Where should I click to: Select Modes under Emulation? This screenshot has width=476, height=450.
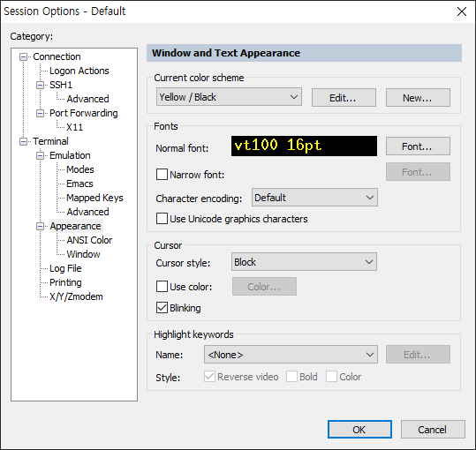(80, 169)
